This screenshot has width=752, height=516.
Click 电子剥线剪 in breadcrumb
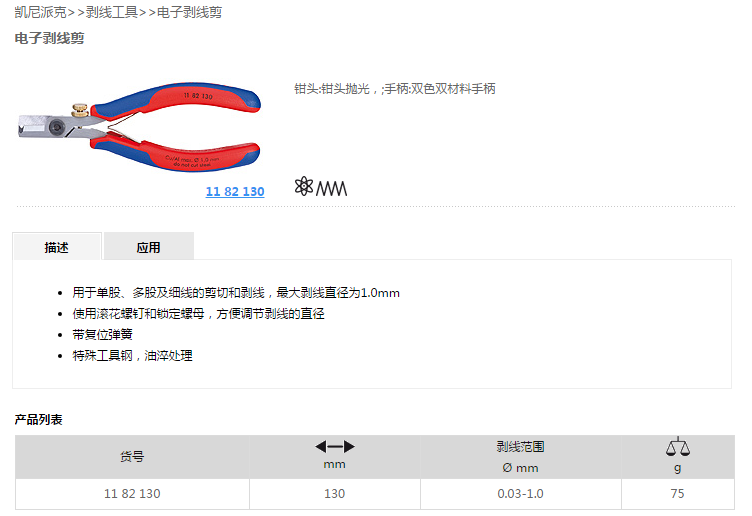[x=189, y=12]
